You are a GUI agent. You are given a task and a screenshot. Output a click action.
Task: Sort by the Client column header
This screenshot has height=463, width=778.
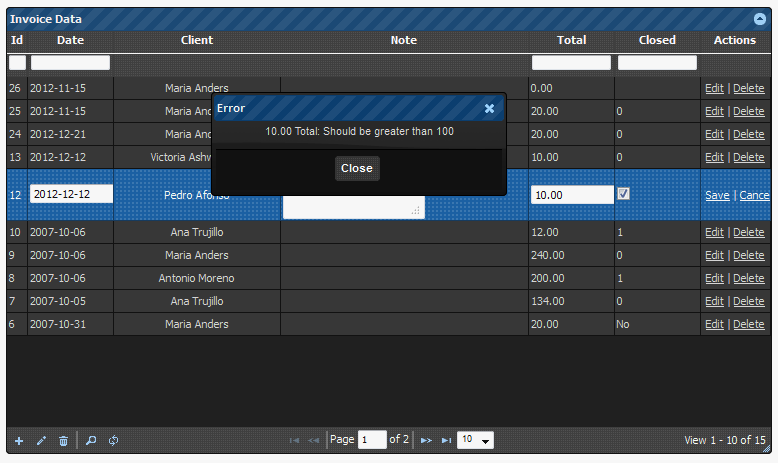pyautogui.click(x=196, y=40)
